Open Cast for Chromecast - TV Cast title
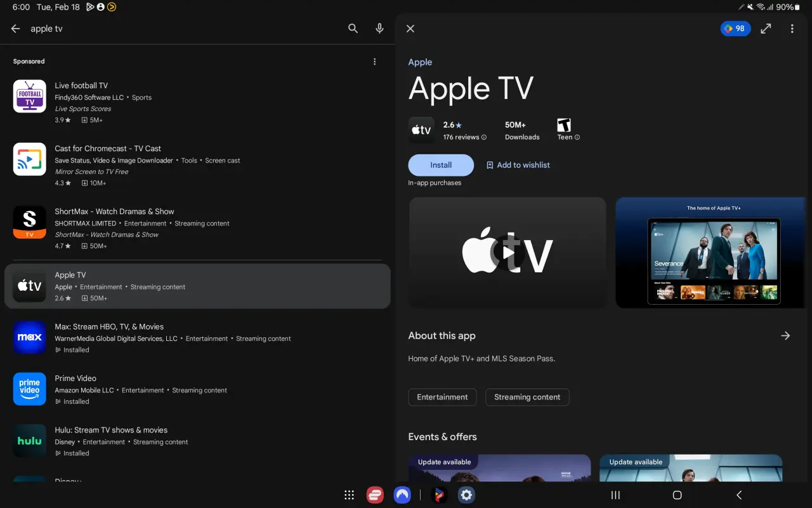The image size is (812, 508). coord(108,149)
